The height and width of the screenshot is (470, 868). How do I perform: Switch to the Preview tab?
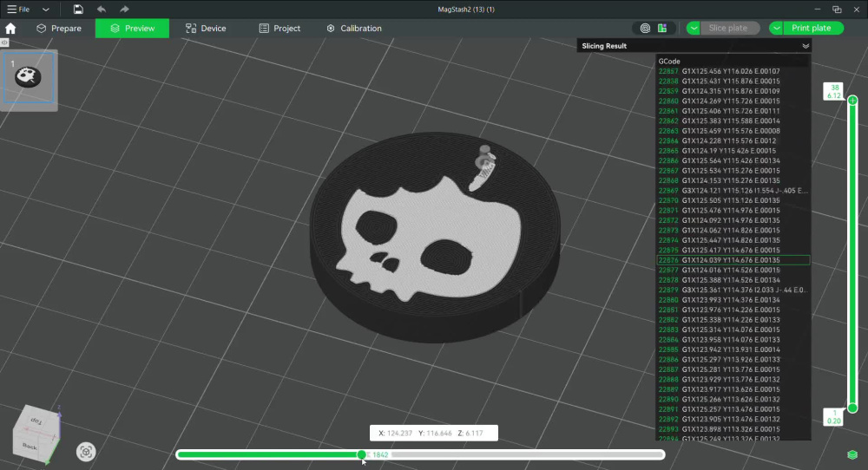132,29
